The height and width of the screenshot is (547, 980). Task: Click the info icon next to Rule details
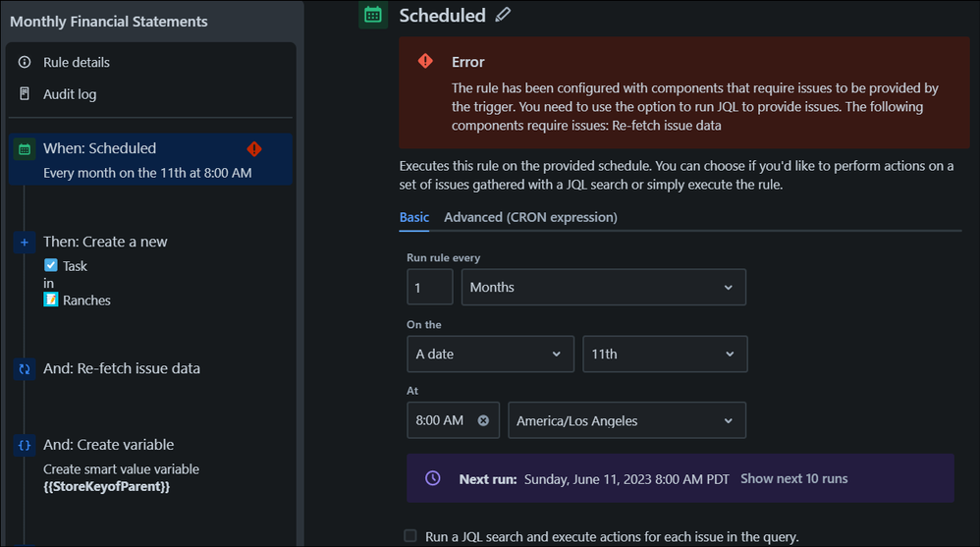point(25,62)
